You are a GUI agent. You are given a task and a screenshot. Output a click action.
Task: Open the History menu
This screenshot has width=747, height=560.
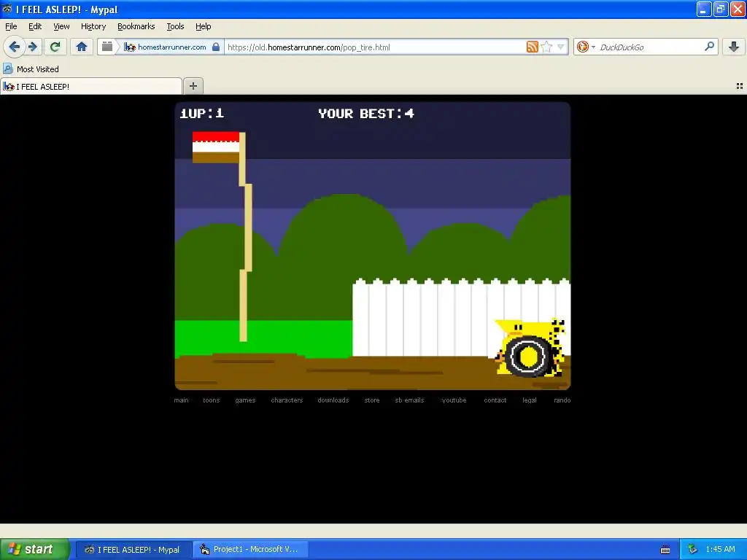tap(93, 26)
